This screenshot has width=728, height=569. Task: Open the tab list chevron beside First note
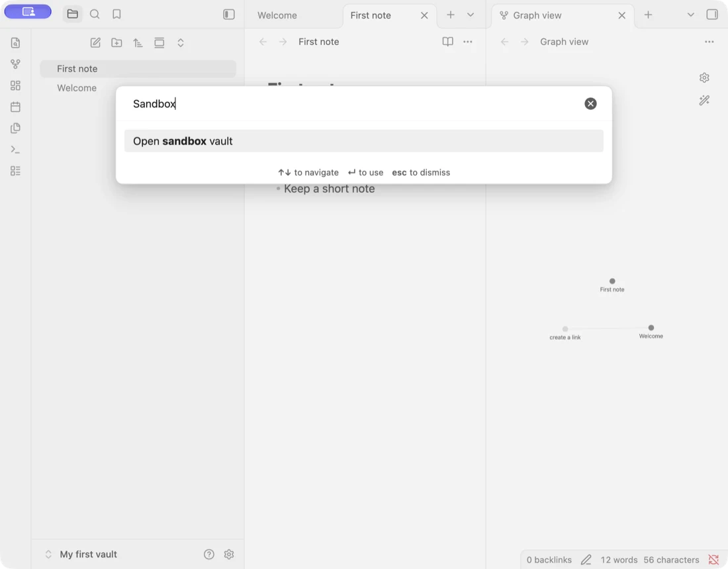471,15
